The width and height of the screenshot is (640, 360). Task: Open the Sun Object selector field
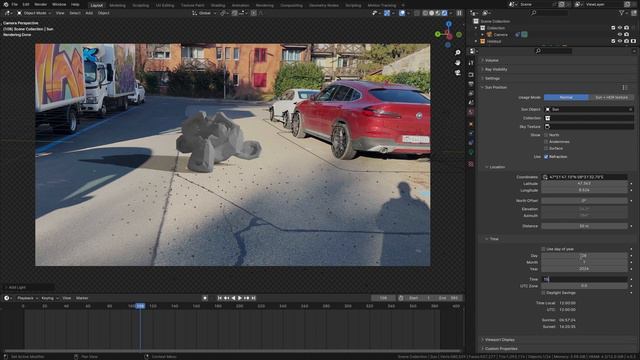click(589, 109)
